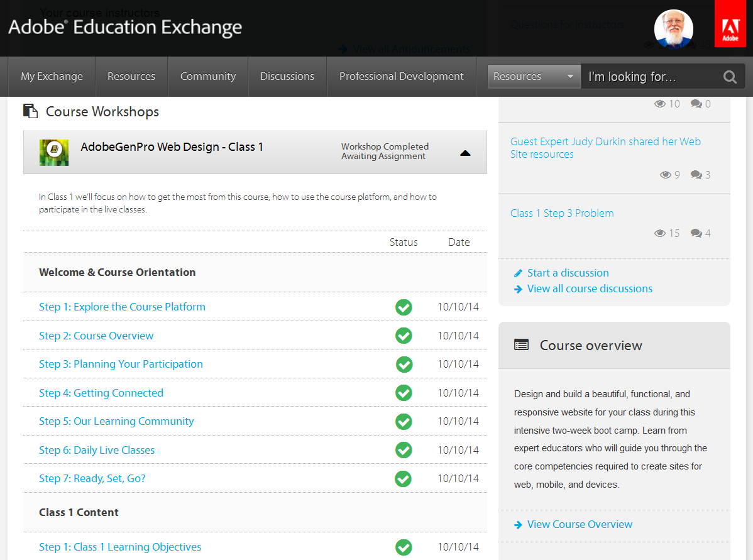Click the Class 1 Content section heading
Image resolution: width=753 pixels, height=560 pixels.
(79, 512)
